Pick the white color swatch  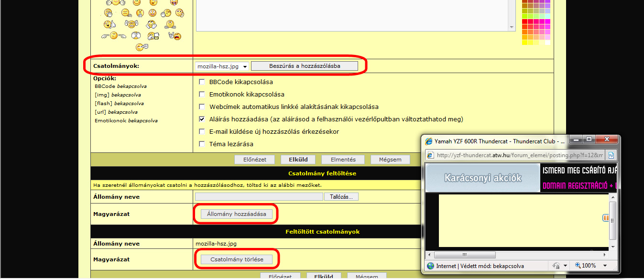[547, 43]
